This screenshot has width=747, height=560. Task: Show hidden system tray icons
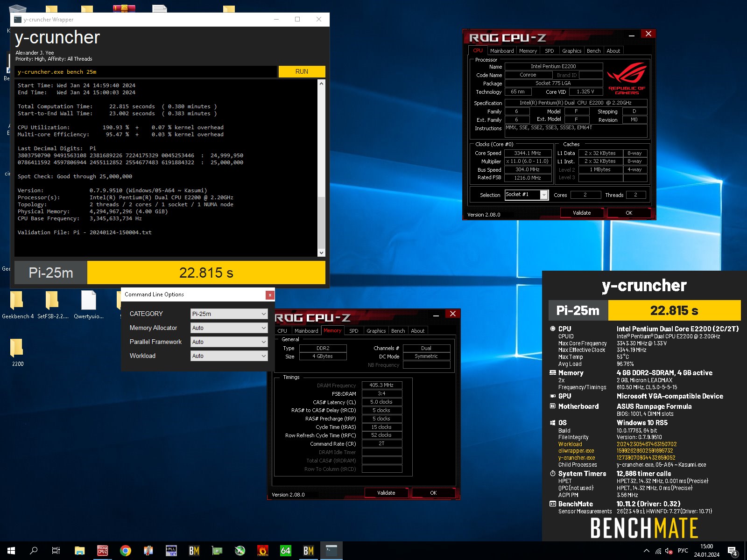tap(647, 551)
